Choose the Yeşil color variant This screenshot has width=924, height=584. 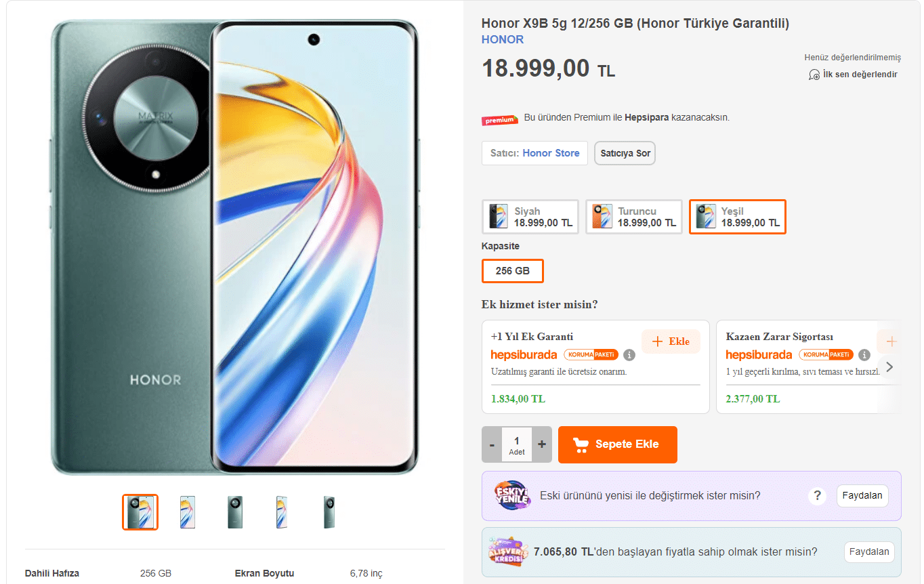coord(737,217)
